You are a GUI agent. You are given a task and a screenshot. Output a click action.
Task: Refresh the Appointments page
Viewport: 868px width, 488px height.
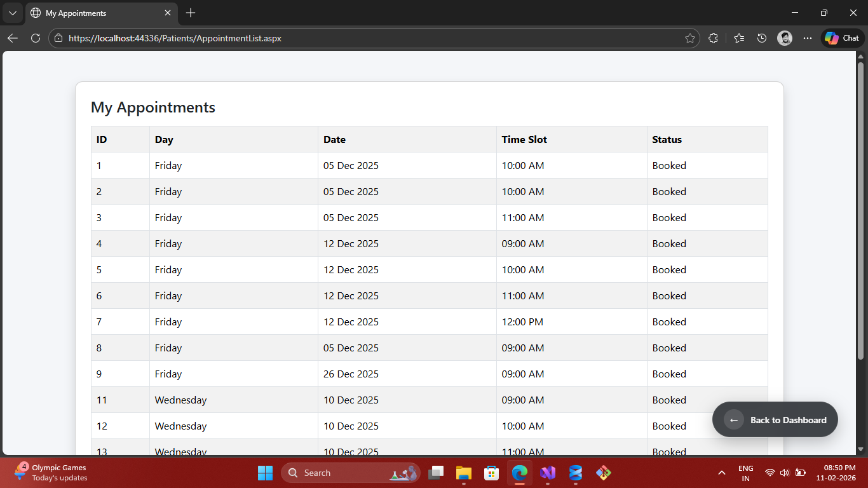click(36, 38)
